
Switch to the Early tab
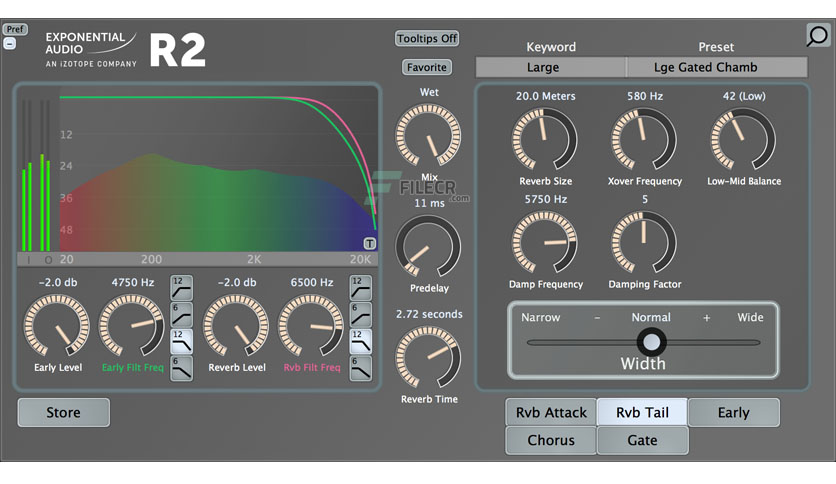click(734, 412)
